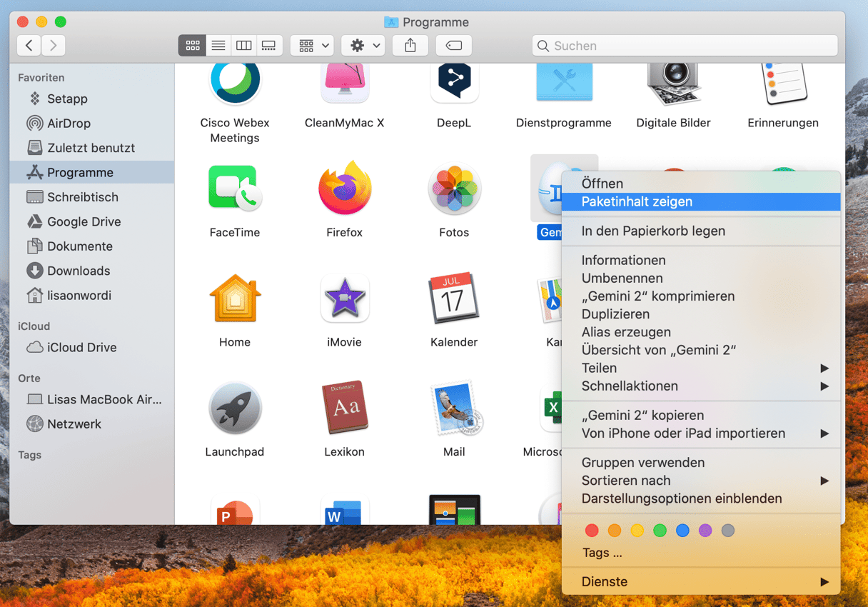Screen dimensions: 868x607
Task: Open the gear action menu dropdown
Action: pos(363,46)
